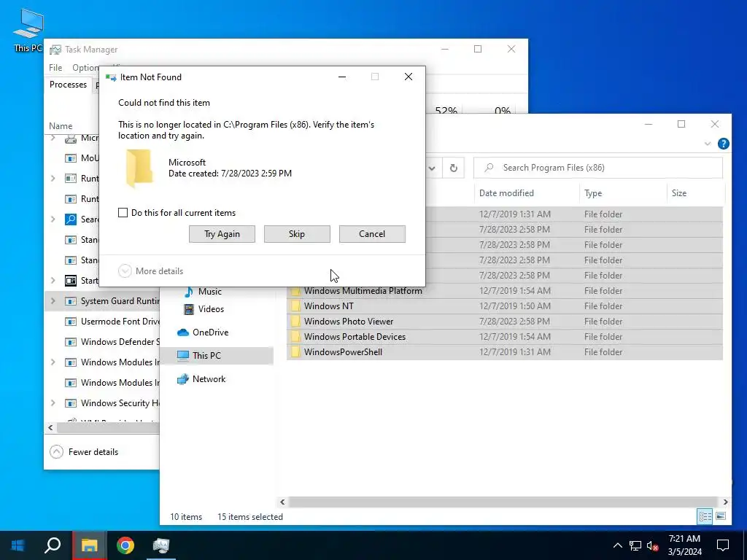Switch Explorer to details view icon

click(x=705, y=516)
